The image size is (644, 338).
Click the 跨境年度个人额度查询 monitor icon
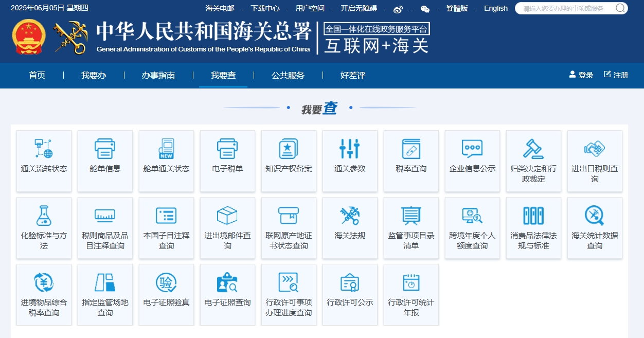pyautogui.click(x=472, y=215)
